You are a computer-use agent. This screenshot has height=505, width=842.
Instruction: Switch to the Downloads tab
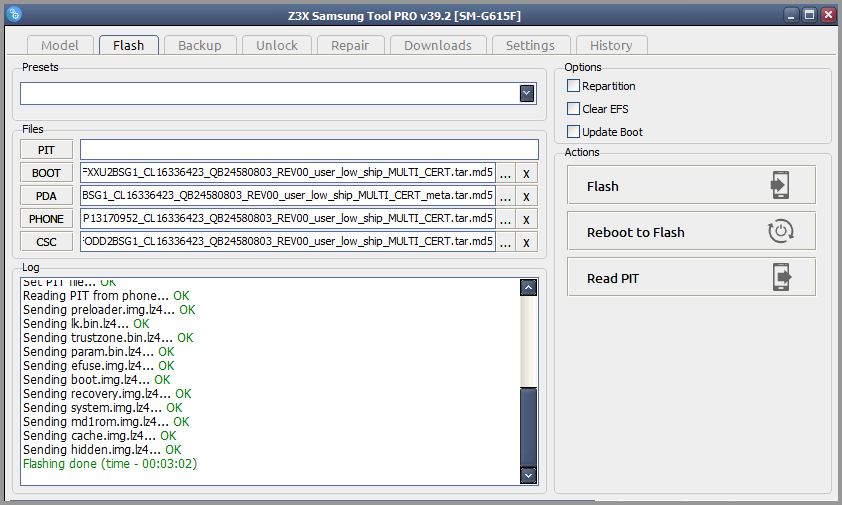(x=438, y=45)
